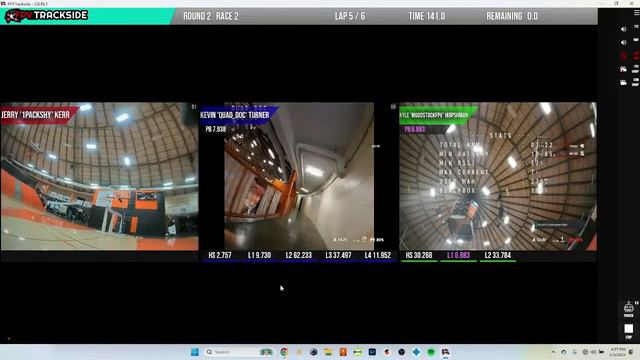Image resolution: width=640 pixels, height=360 pixels.
Task: Click the FPV Trackside logo
Action: (x=47, y=16)
